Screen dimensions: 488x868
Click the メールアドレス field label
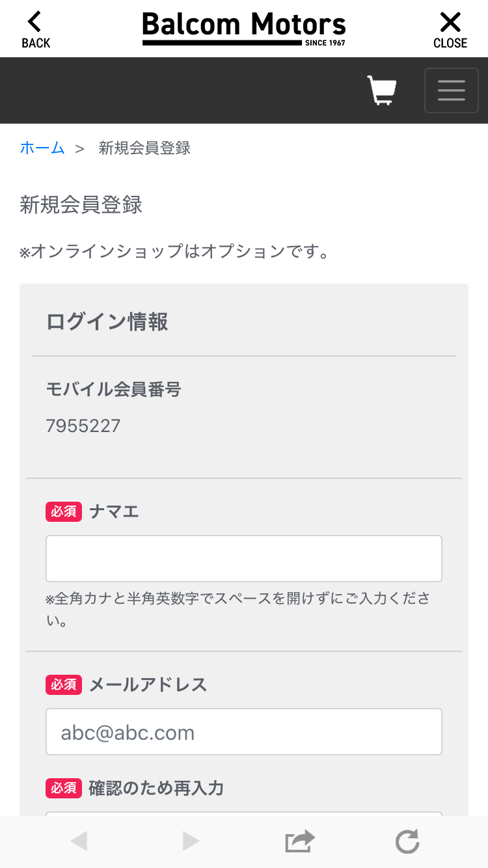148,685
